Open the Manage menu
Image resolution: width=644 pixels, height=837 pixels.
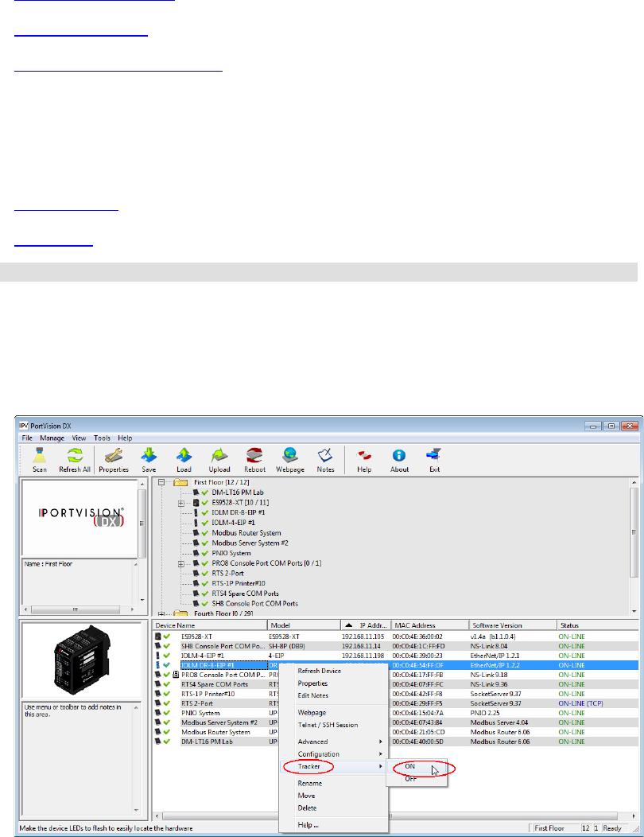pyautogui.click(x=52, y=438)
